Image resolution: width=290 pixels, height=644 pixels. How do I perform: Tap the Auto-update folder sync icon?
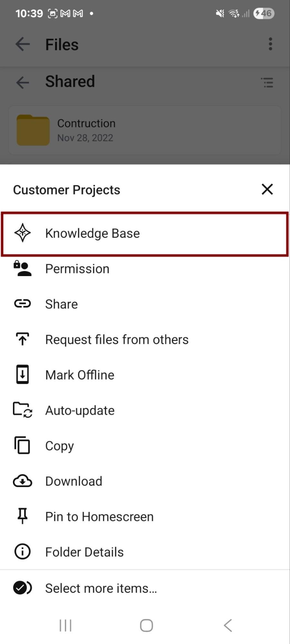(x=23, y=410)
